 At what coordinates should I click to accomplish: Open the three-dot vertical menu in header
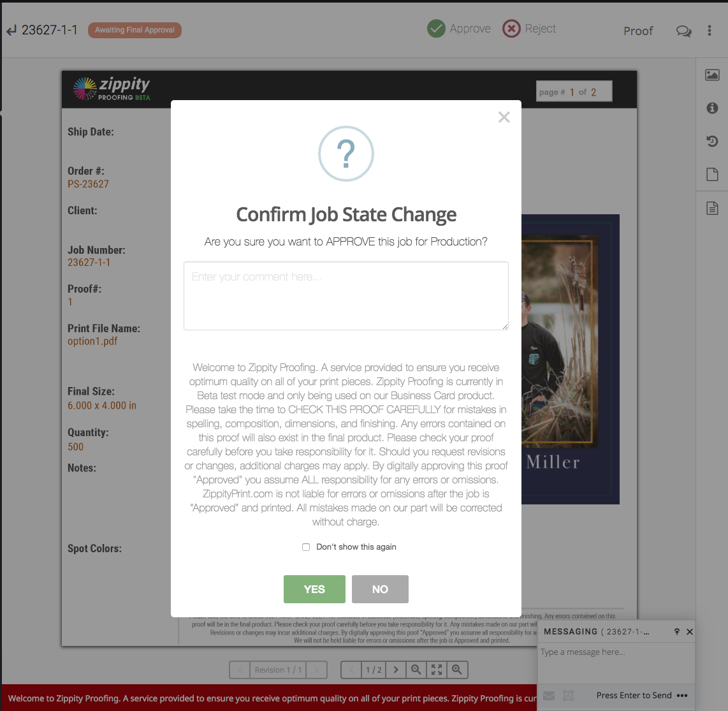pyautogui.click(x=709, y=31)
